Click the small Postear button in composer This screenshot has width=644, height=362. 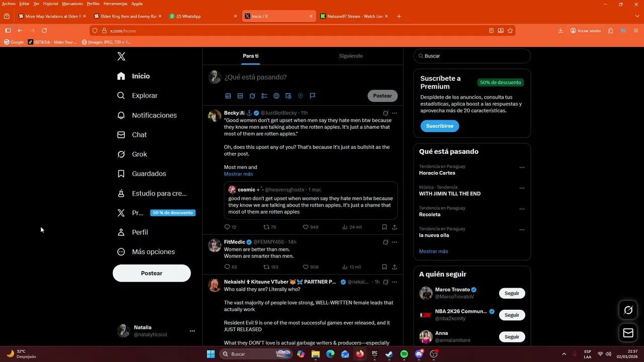click(382, 96)
